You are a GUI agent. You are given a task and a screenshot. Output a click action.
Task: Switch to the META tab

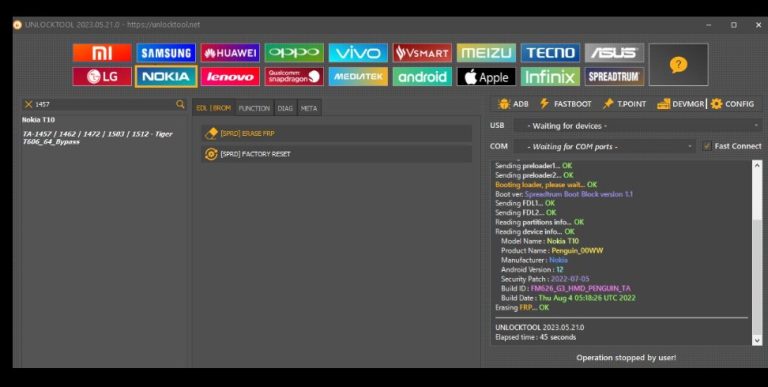(x=309, y=108)
